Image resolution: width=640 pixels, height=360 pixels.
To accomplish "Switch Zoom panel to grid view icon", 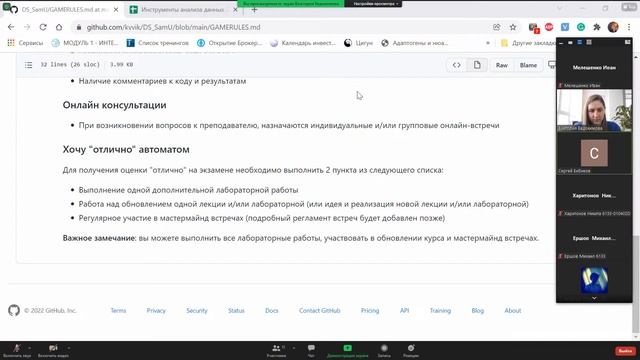I will (589, 42).
